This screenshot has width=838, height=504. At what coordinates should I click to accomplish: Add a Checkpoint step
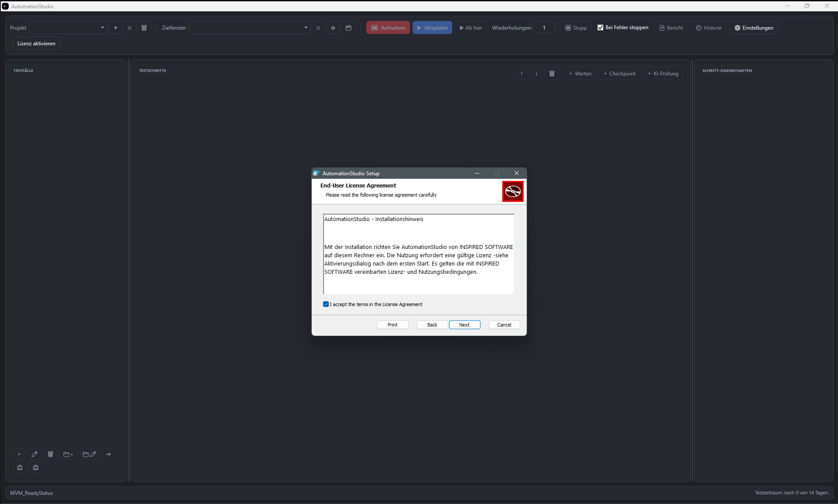coord(619,74)
